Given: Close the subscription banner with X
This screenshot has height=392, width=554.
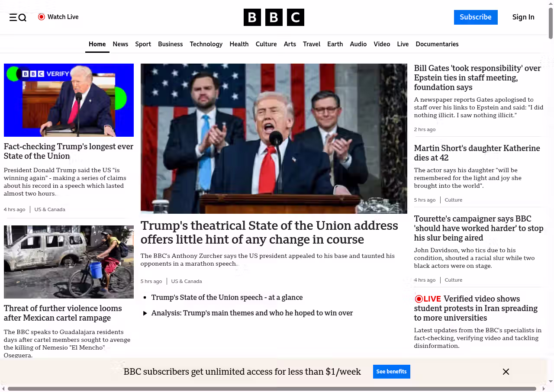Looking at the screenshot, I should pos(506,372).
